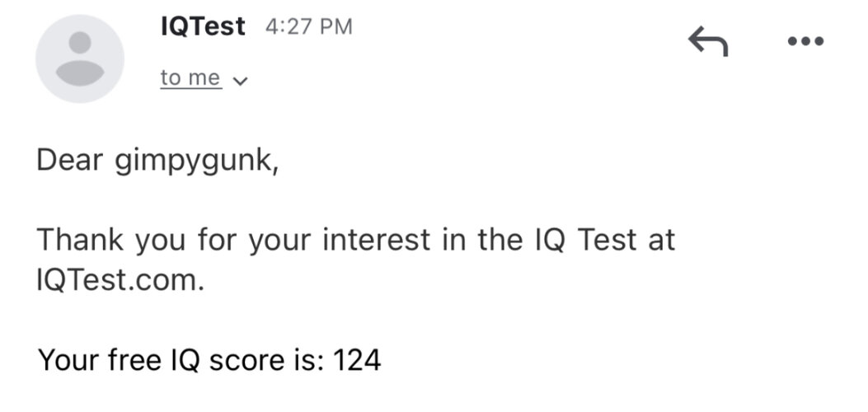Expand recipient details with the chevron
This screenshot has width=868, height=412.
[240, 82]
